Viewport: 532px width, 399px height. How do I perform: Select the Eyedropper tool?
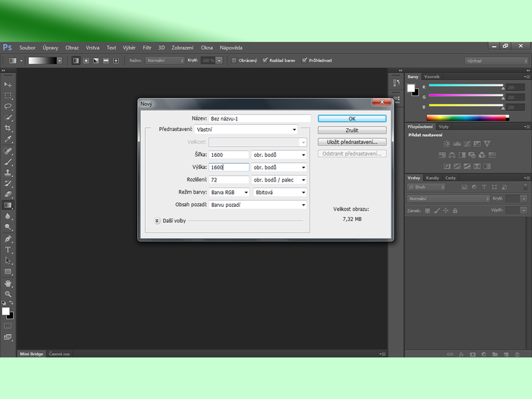8,140
